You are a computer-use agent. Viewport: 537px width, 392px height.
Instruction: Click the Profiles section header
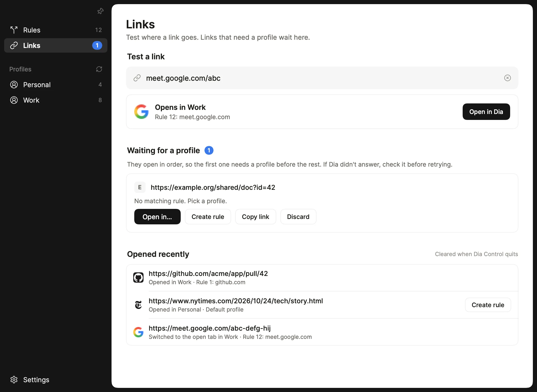tap(20, 69)
